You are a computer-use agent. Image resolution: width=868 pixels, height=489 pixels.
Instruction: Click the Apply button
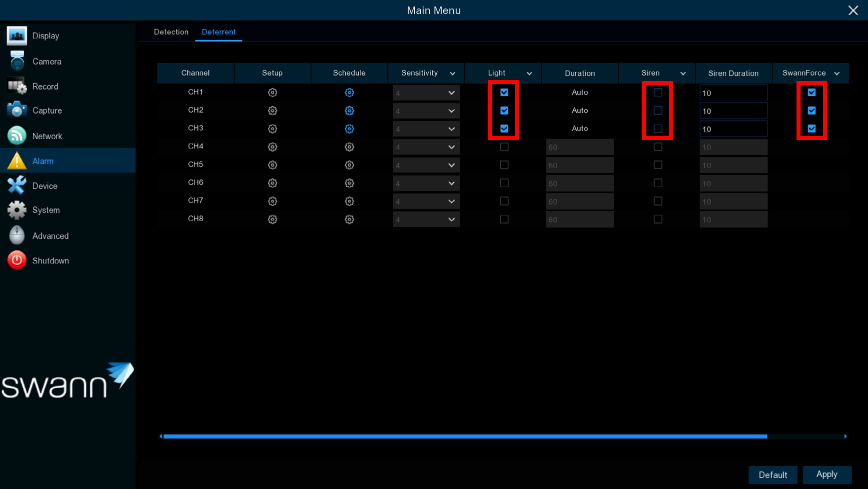tap(827, 474)
